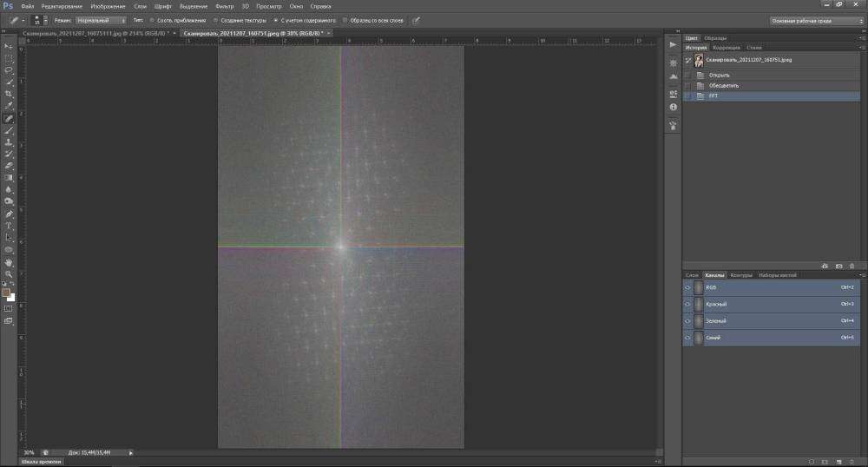Pick the Type (T) tool
868x467 pixels.
point(9,225)
